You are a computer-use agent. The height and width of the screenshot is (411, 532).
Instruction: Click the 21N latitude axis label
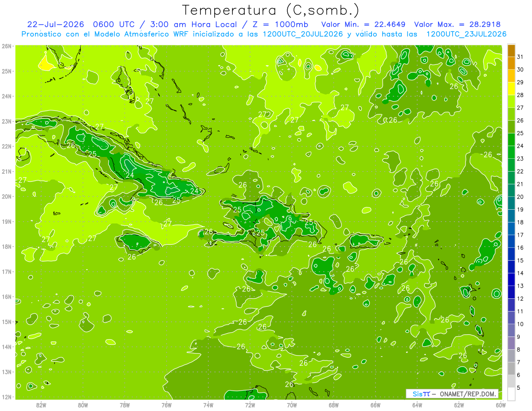7,171
